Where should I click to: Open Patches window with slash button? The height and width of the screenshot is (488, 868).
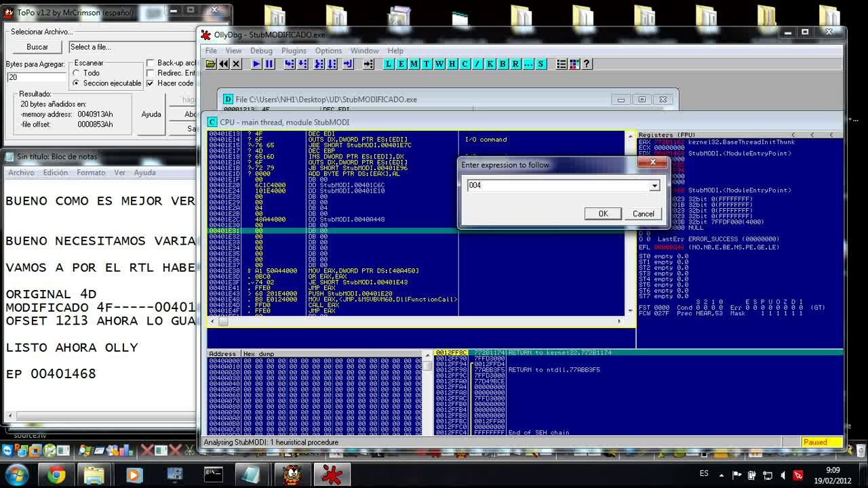click(477, 64)
